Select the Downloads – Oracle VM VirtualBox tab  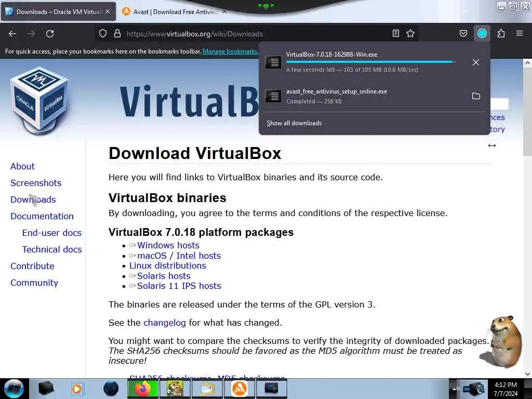pyautogui.click(x=58, y=11)
